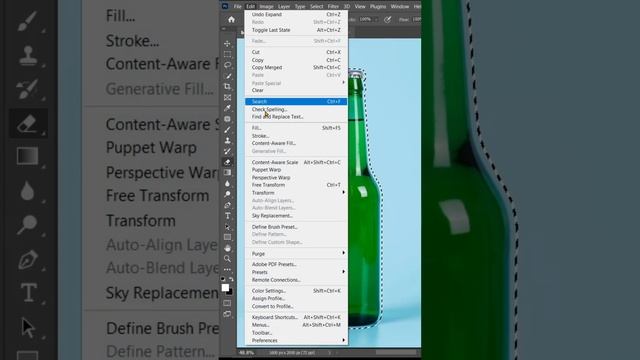Click the horizontal scrollbar below the canvas
Screen dimensions: 640x360
(x=396, y=353)
